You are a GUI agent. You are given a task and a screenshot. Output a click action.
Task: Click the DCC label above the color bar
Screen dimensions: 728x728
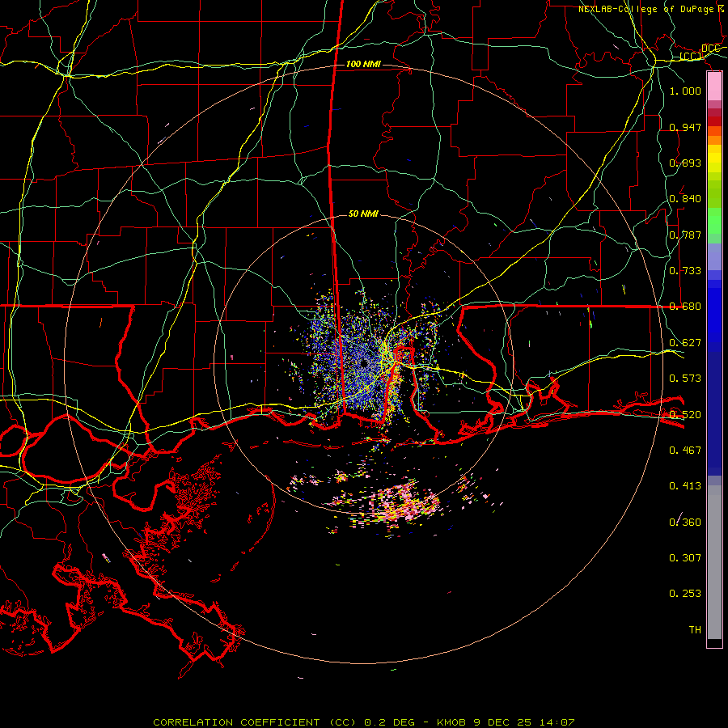pos(711,49)
